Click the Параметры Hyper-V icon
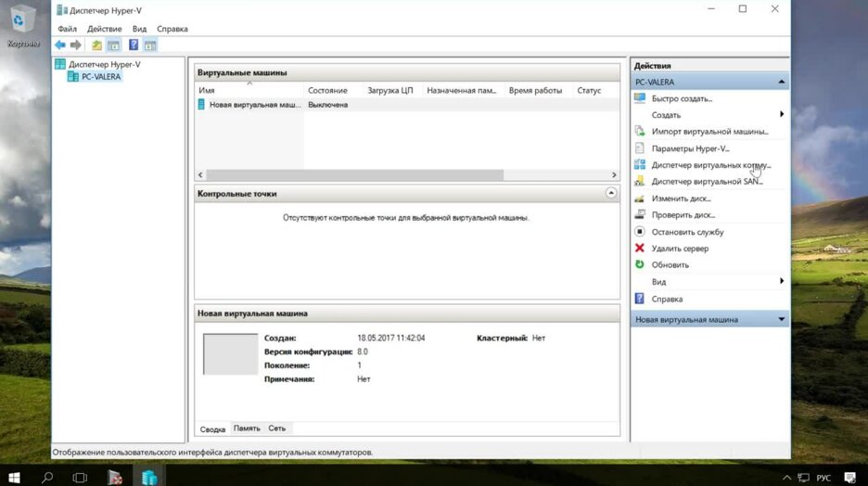 coord(640,147)
